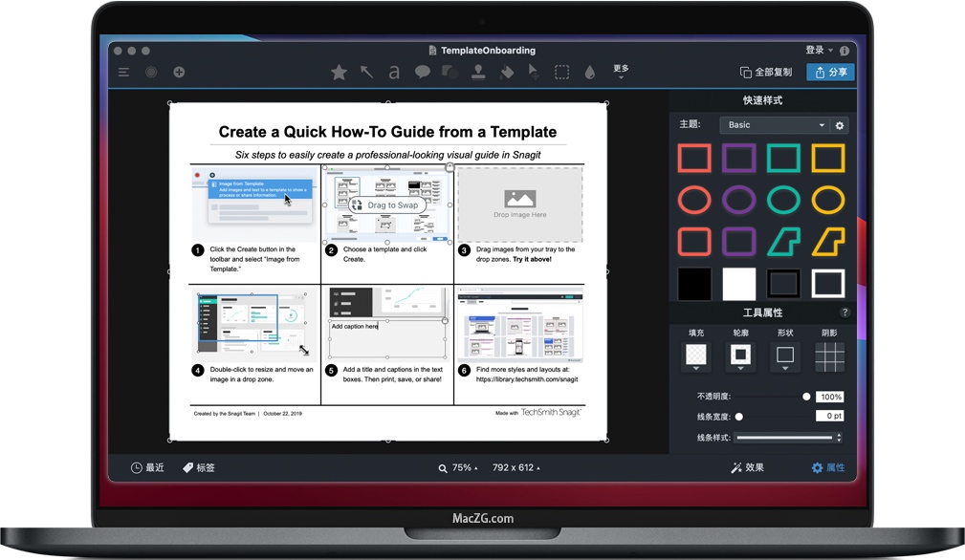Open the quick styles theme settings gear

point(839,124)
